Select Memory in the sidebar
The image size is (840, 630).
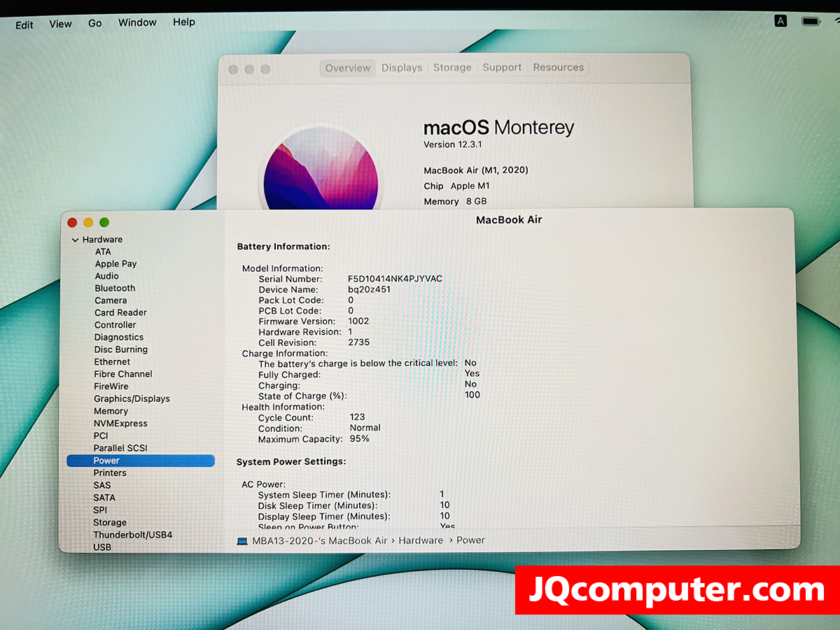111,412
